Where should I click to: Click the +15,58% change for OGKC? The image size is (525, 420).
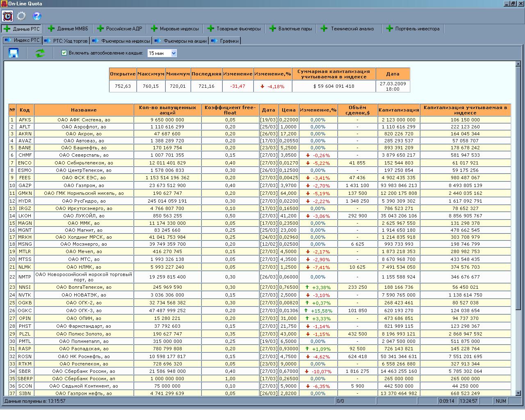pyautogui.click(x=318, y=310)
